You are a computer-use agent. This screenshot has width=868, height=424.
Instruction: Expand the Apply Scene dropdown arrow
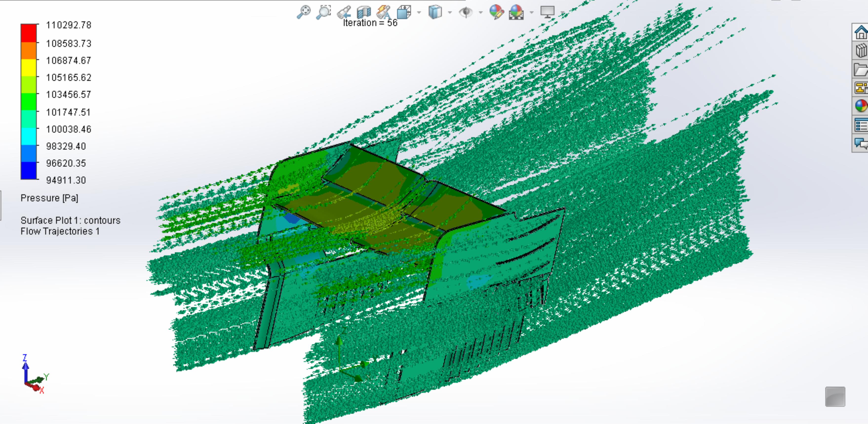click(531, 13)
